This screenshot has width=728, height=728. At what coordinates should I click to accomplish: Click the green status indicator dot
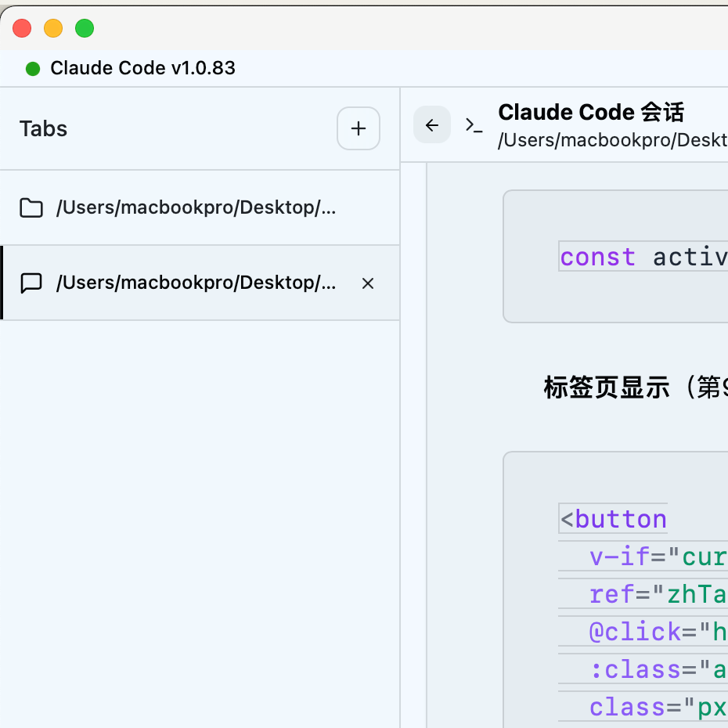pos(33,69)
